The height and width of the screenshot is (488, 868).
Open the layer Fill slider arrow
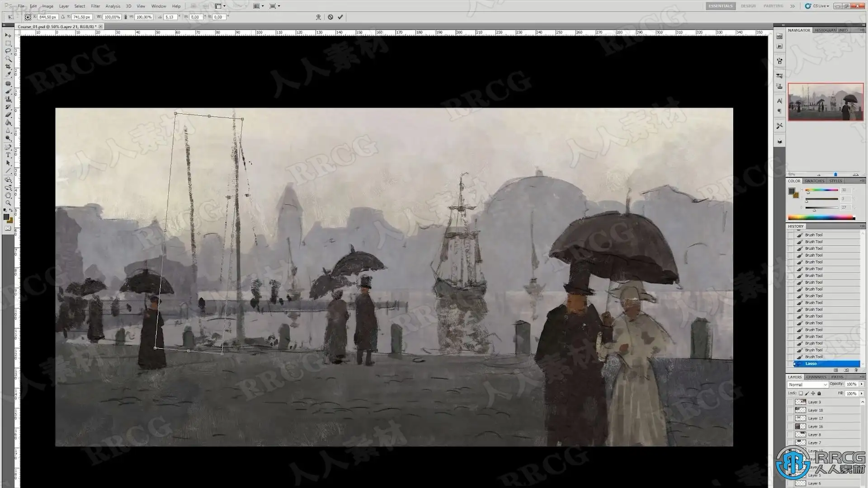point(862,394)
